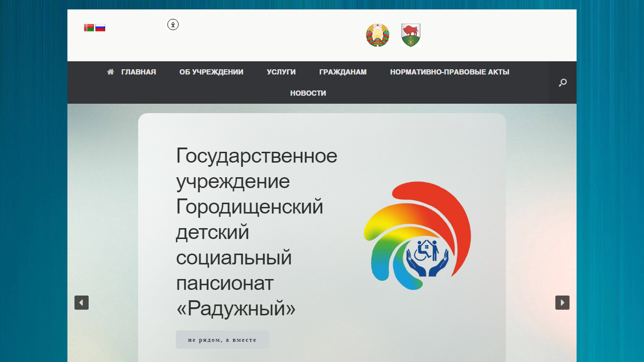
Task: Click the bison city coat of arms
Action: point(411,35)
